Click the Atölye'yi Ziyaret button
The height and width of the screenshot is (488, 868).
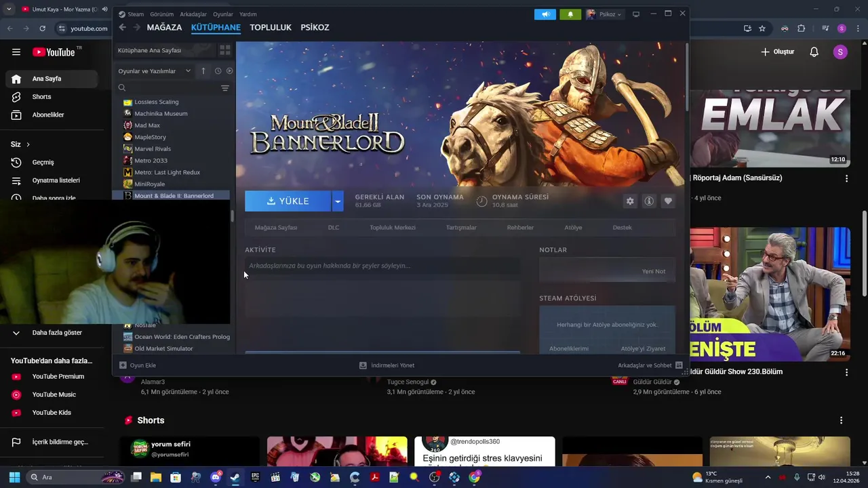click(643, 348)
